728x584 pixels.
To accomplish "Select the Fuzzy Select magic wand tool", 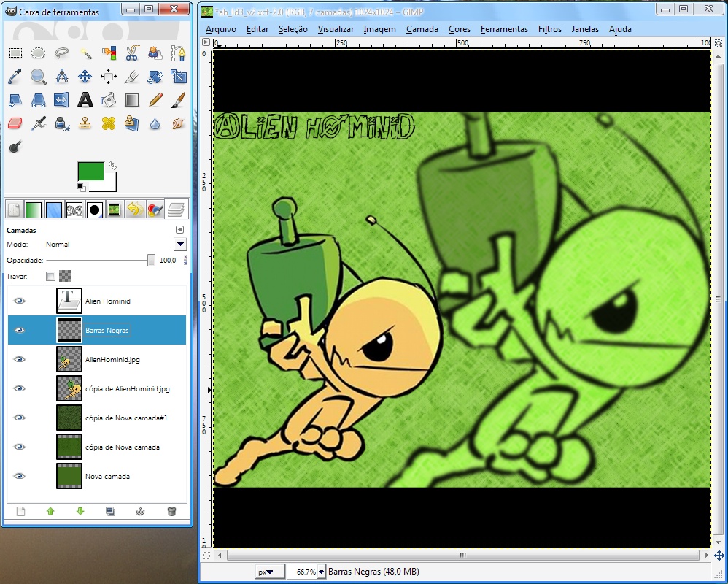I will (85, 53).
